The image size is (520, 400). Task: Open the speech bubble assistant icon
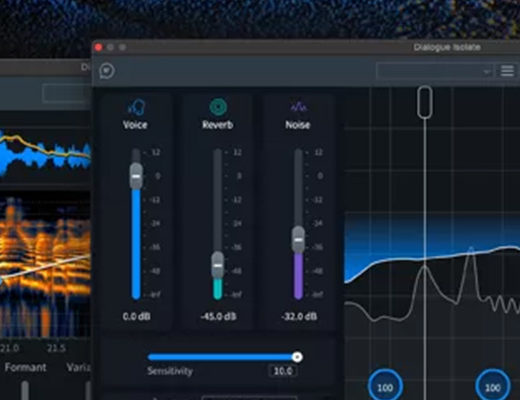[x=107, y=71]
